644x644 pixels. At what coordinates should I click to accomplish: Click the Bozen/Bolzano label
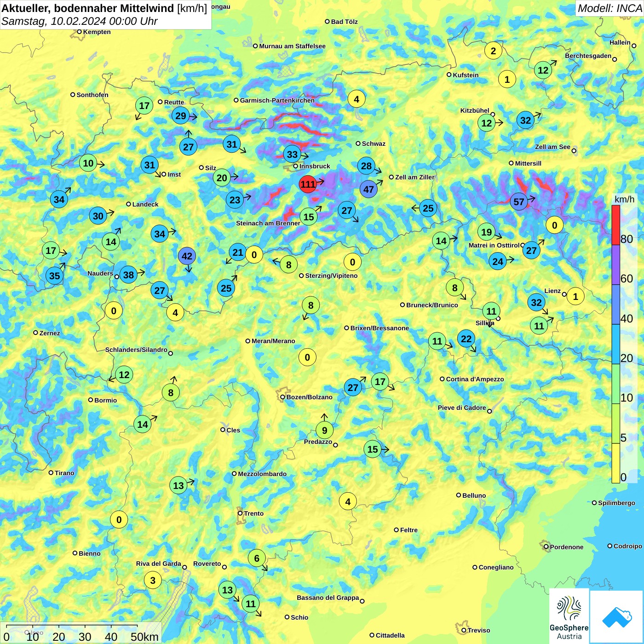tap(309, 397)
